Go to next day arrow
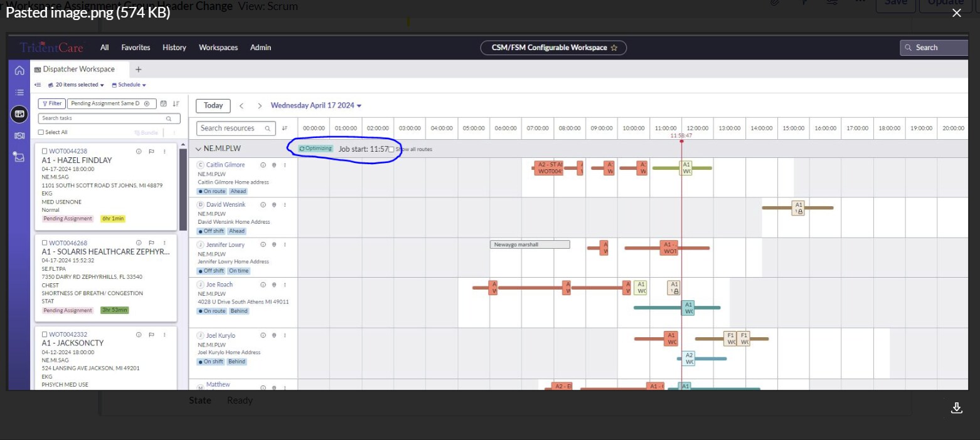The height and width of the screenshot is (440, 980). click(260, 106)
